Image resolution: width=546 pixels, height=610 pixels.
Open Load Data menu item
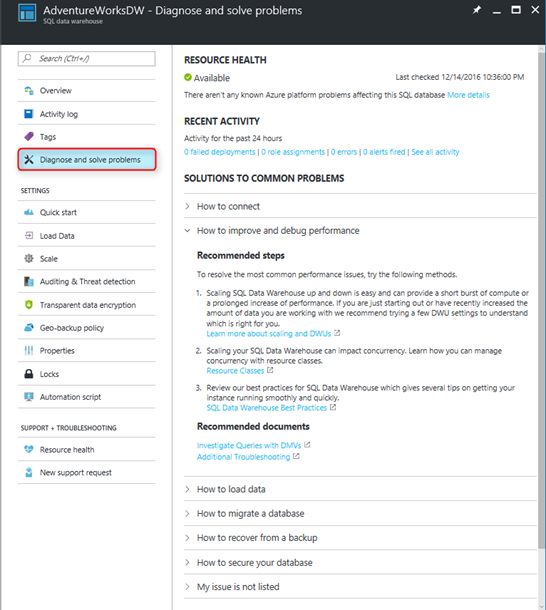coord(86,235)
